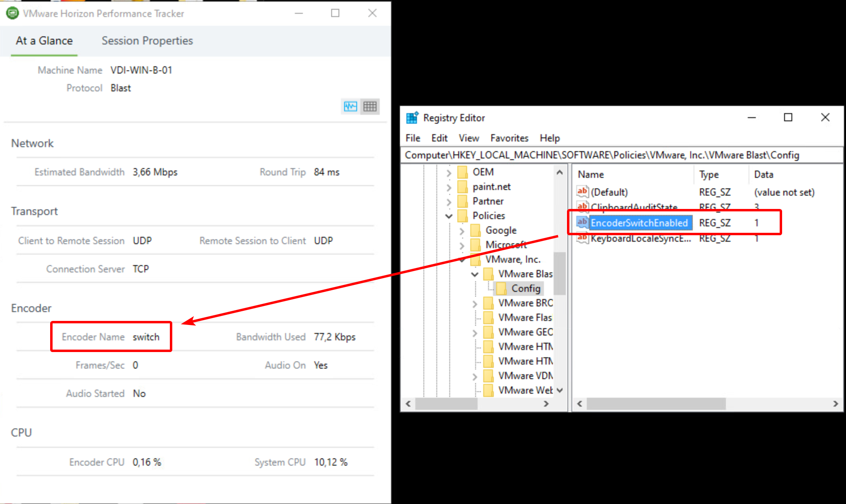Open the Registry Editor File menu
The width and height of the screenshot is (846, 504).
[x=413, y=138]
